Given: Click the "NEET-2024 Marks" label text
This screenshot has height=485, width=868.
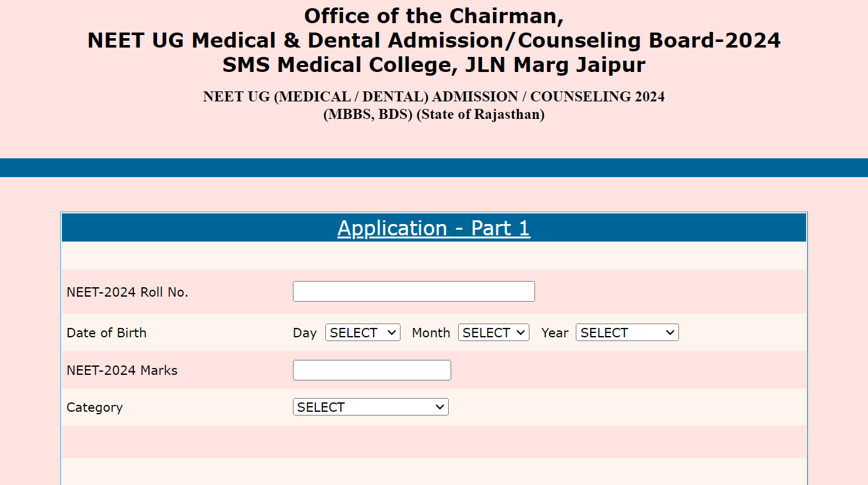Looking at the screenshot, I should (122, 370).
